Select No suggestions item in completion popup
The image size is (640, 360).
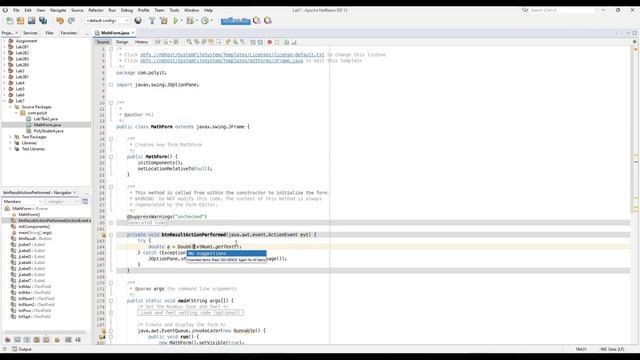[x=226, y=253]
